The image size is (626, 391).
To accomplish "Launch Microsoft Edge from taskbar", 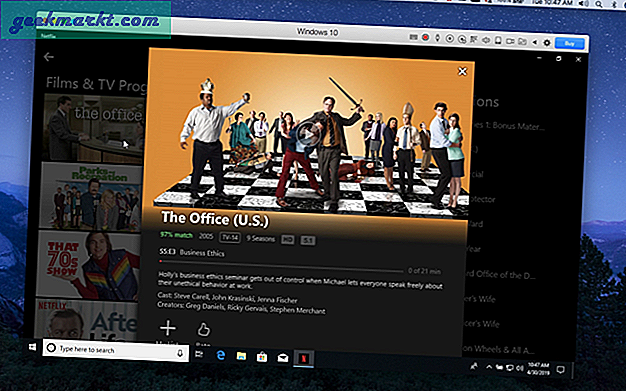I will [220, 355].
